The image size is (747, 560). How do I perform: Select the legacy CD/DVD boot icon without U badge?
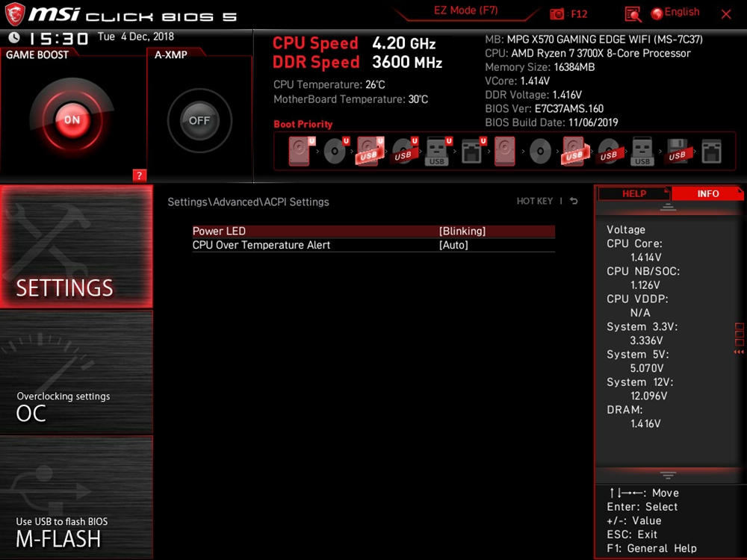click(540, 152)
